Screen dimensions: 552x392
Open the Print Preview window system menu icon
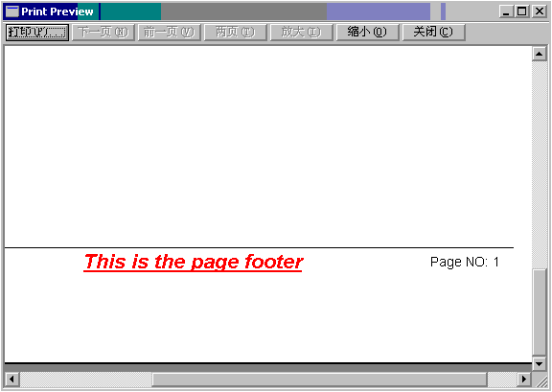pos(12,12)
